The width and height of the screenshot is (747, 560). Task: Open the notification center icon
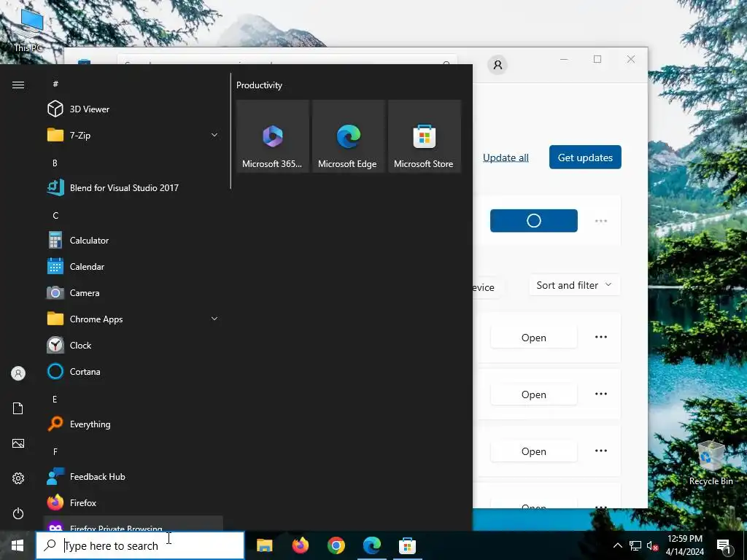tap(724, 545)
